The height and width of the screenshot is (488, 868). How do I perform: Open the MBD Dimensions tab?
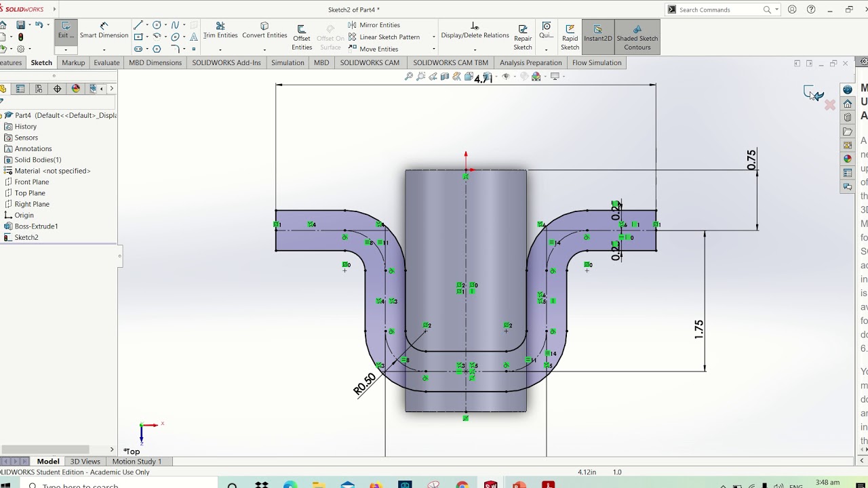[155, 62]
